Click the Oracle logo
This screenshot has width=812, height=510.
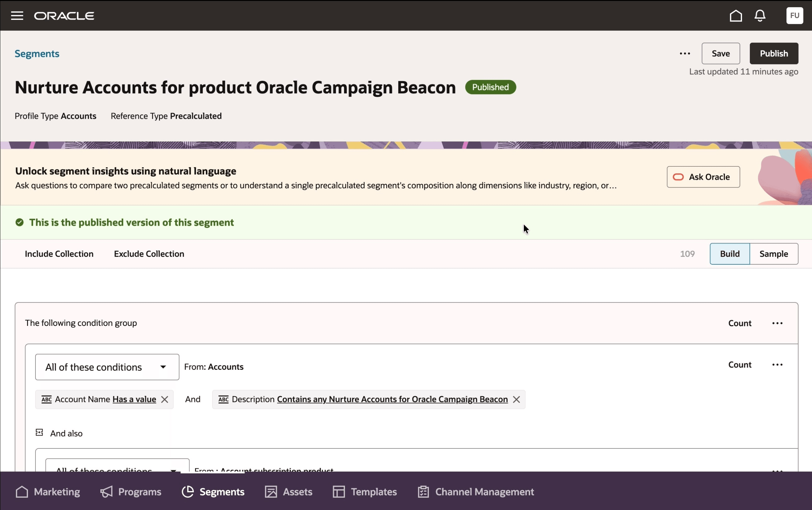[64, 16]
